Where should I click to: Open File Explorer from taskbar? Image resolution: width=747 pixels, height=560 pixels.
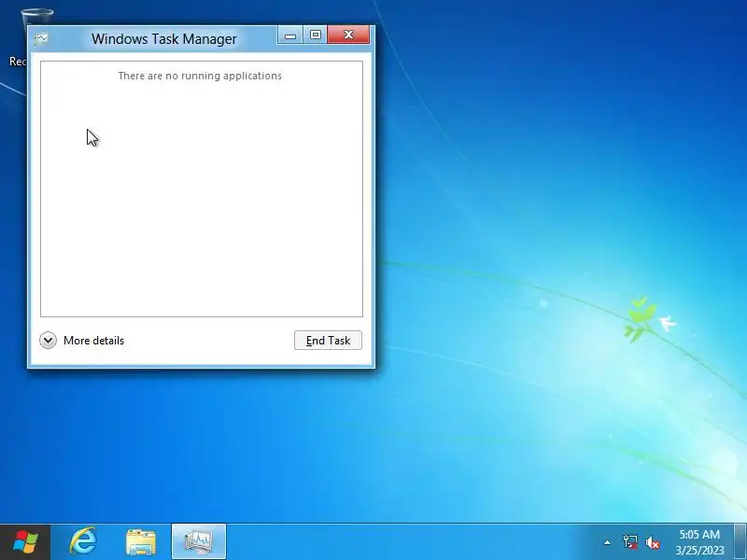(141, 542)
